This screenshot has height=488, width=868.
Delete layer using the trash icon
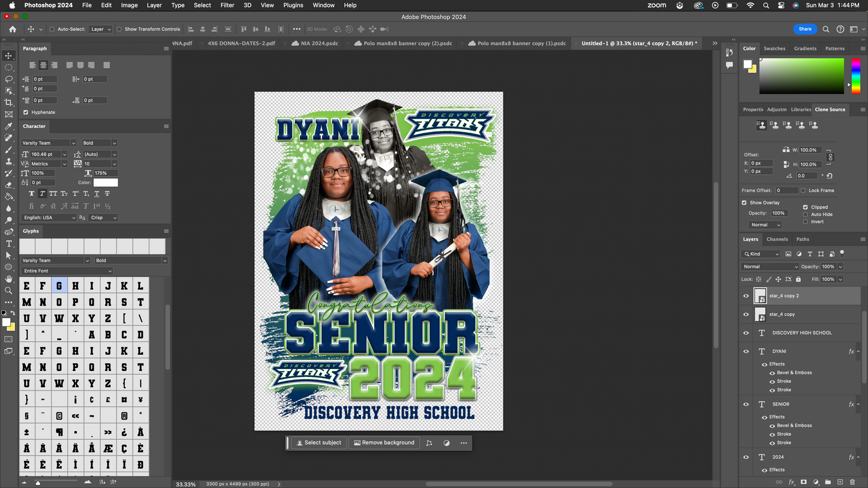[852, 482]
